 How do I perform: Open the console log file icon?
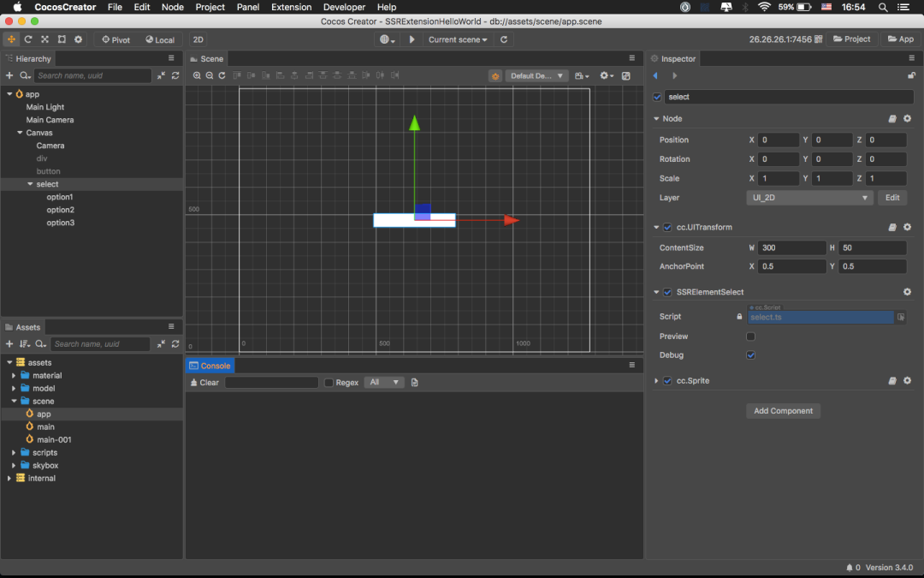(x=415, y=383)
